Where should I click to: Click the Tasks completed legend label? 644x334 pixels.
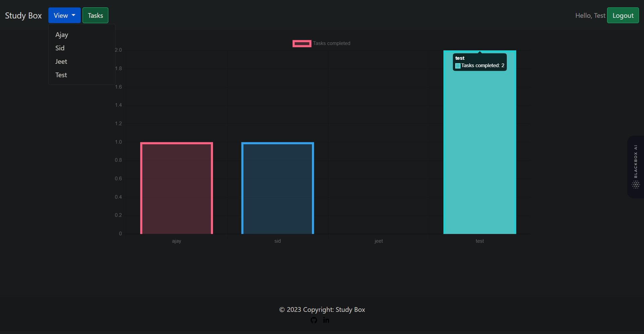coord(331,44)
